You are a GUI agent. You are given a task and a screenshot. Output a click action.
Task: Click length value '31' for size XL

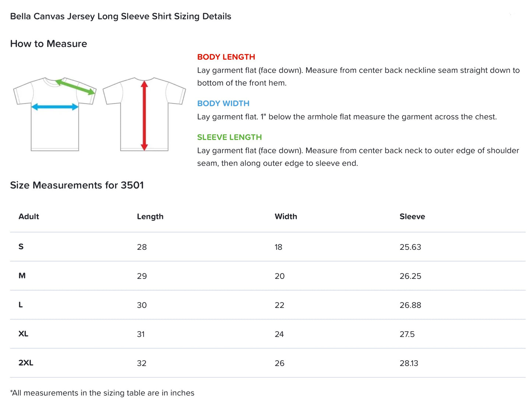pyautogui.click(x=141, y=334)
